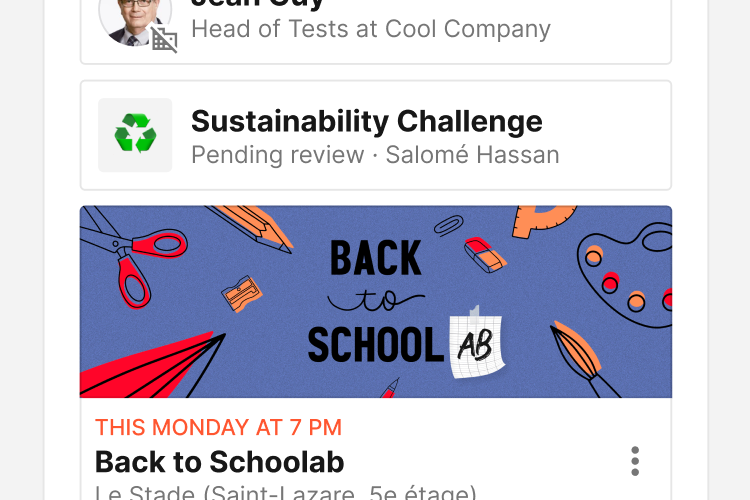Open the three-dot menu for Back to Schoolab
The height and width of the screenshot is (500, 750).
pos(635,461)
